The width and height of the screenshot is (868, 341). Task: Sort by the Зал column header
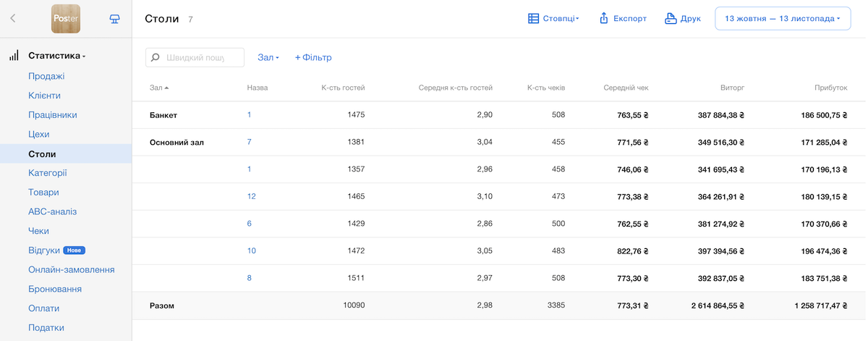tap(158, 88)
